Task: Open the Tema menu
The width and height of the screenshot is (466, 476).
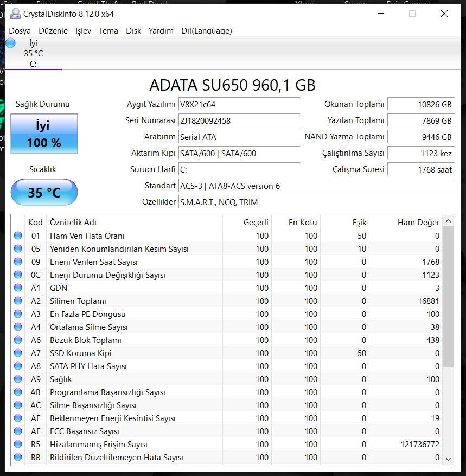Action: [108, 31]
